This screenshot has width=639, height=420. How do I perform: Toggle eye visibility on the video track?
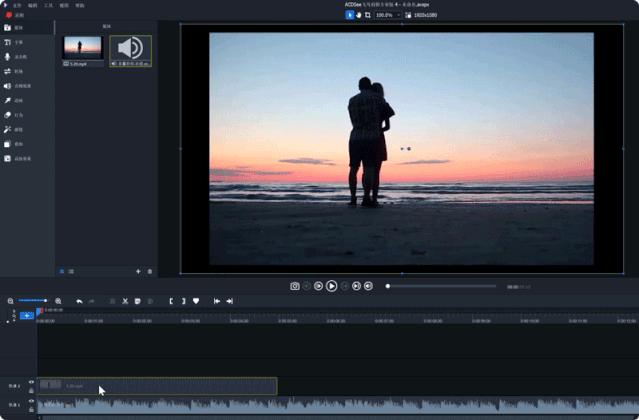tap(31, 382)
